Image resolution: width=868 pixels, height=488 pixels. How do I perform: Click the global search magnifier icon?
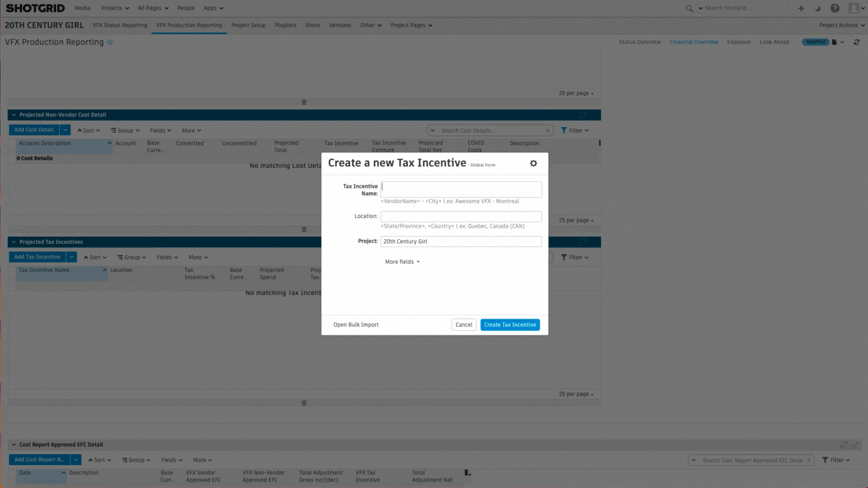point(690,8)
